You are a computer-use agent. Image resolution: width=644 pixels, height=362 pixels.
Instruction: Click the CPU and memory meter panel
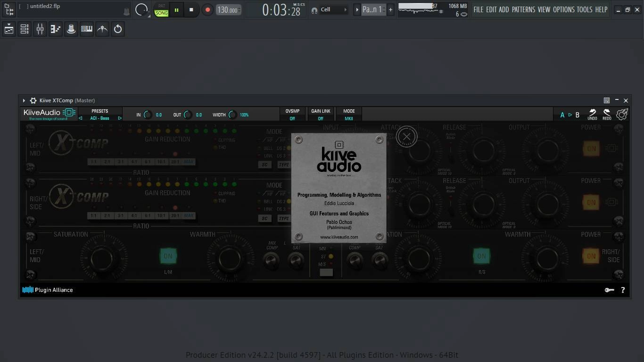[433, 9]
